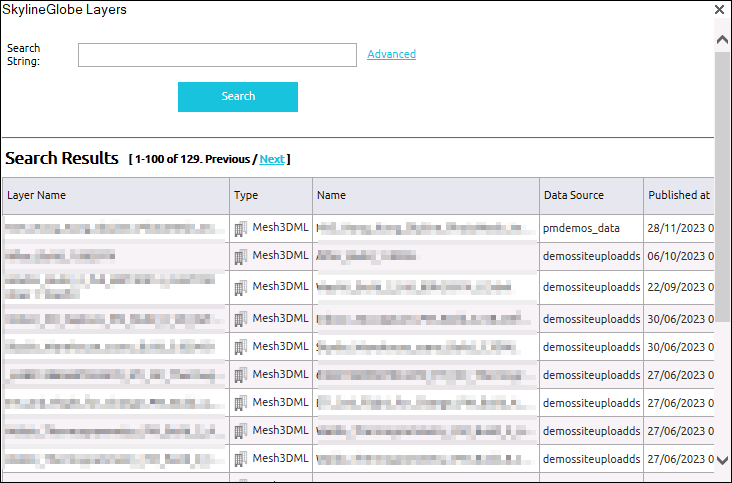Click Mesh3DML icon in second 30/06/2023 row
The width and height of the screenshot is (732, 483).
pos(240,347)
